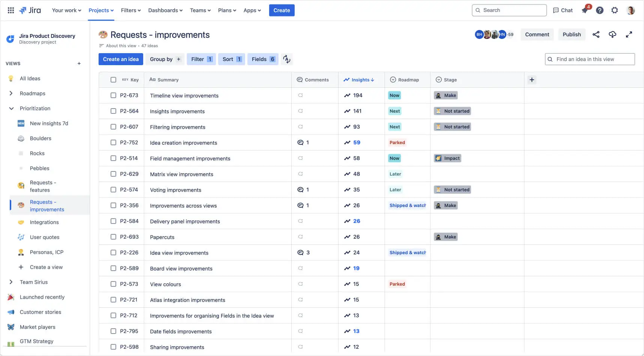The image size is (644, 356).
Task: Open the help question mark icon
Action: [x=600, y=10]
